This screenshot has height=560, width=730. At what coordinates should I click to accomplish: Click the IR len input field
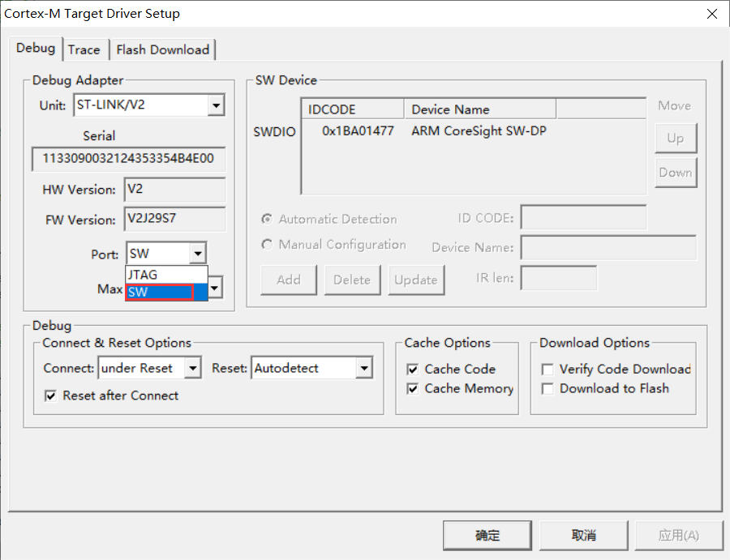558,278
